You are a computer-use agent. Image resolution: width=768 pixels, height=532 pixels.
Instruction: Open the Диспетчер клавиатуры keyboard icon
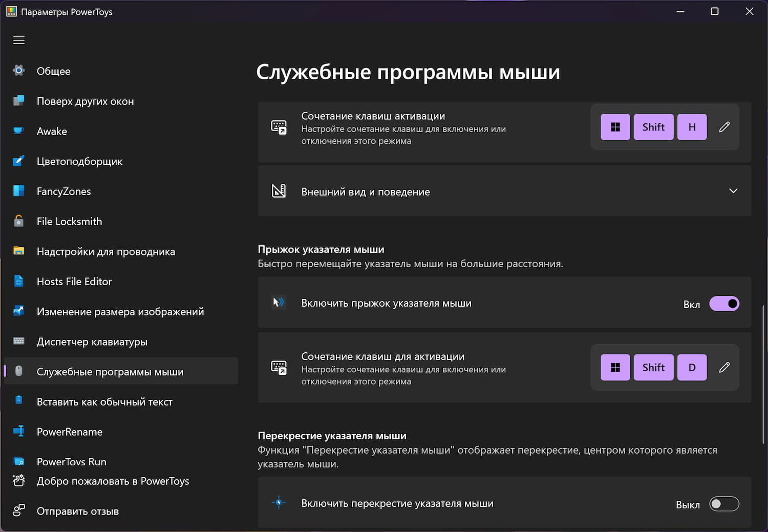point(19,341)
